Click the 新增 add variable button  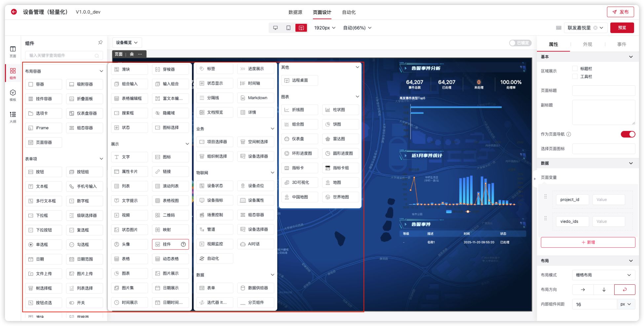click(x=588, y=242)
